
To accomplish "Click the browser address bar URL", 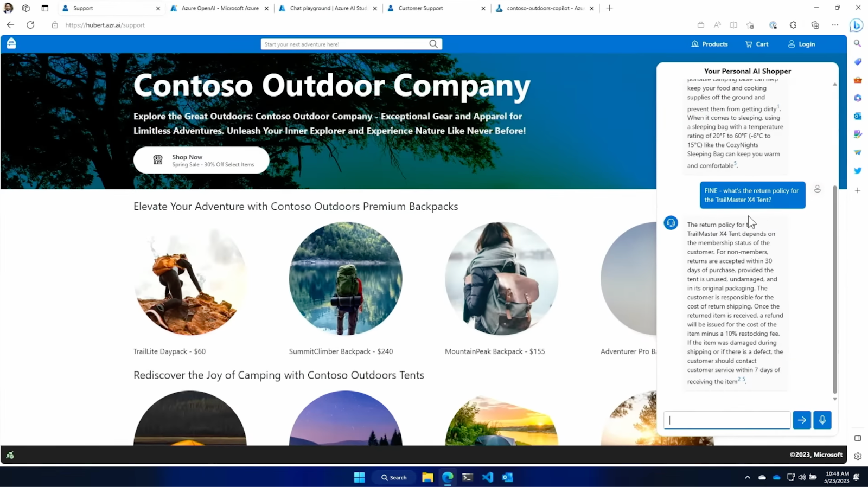I will click(105, 25).
